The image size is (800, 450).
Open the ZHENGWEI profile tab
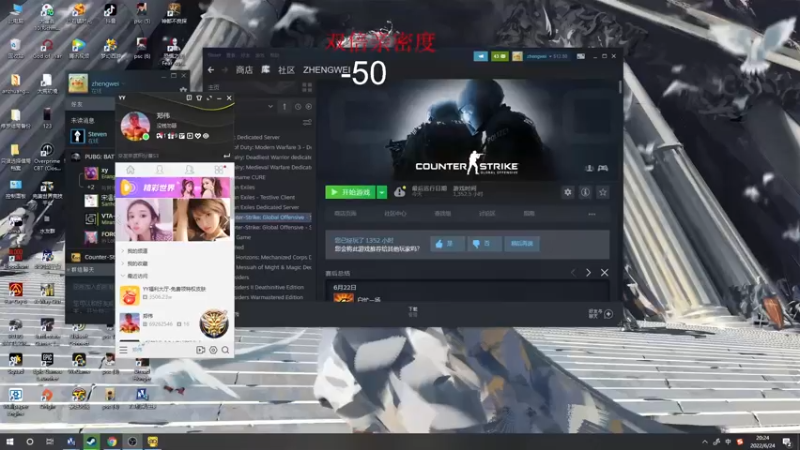[327, 70]
